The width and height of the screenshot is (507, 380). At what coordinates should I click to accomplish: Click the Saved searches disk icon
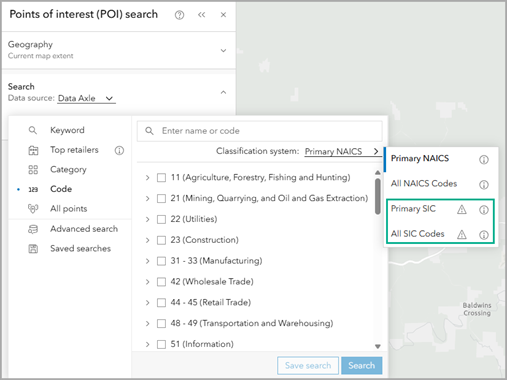tap(33, 249)
